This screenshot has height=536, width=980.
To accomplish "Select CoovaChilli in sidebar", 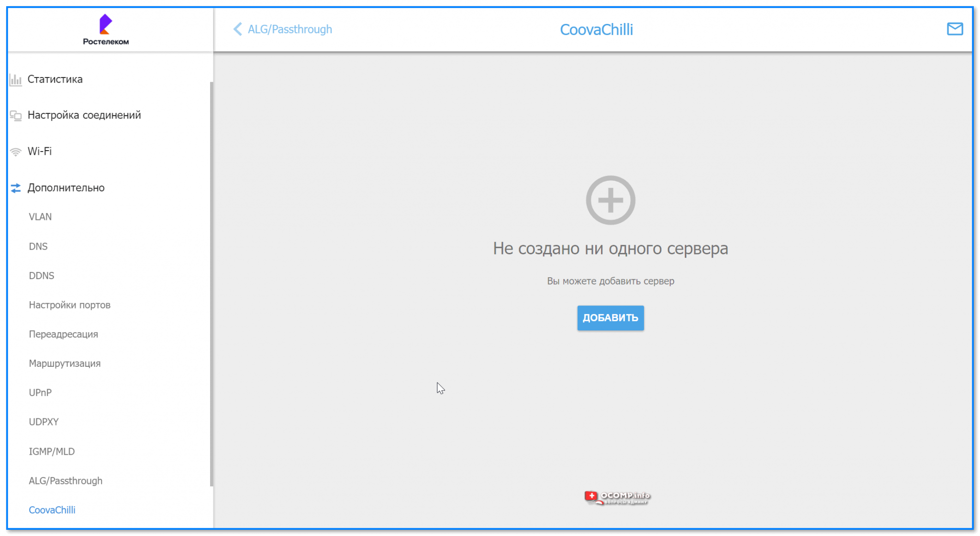I will 52,510.
